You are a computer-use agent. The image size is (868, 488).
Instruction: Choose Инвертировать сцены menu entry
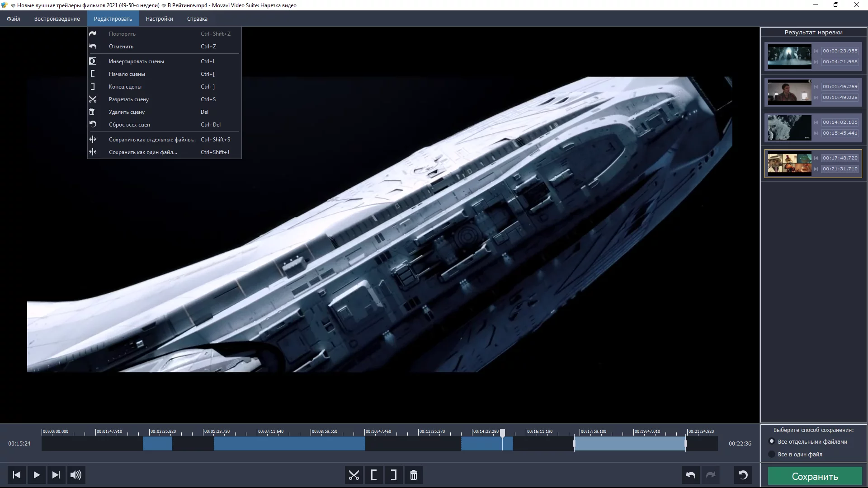click(x=165, y=61)
